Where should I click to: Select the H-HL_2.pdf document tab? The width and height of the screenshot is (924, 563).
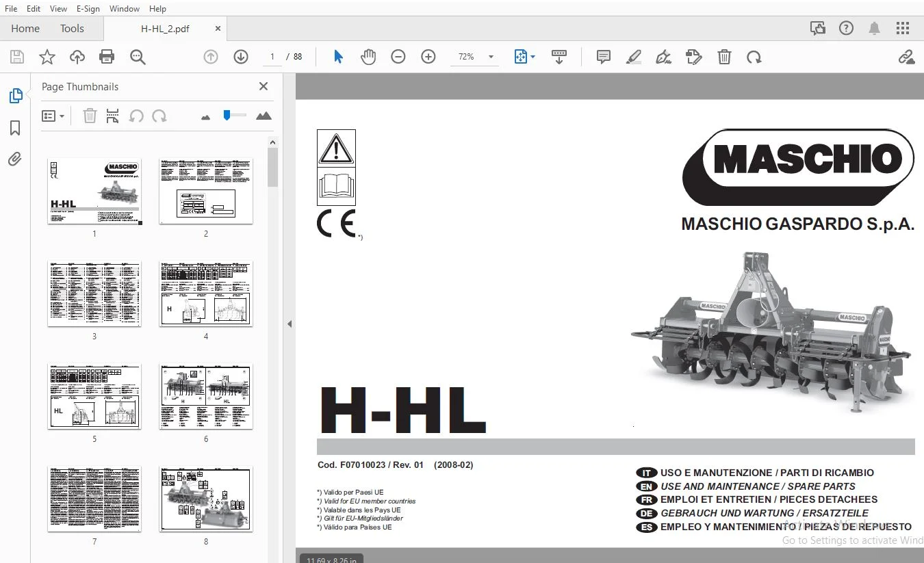click(x=165, y=29)
